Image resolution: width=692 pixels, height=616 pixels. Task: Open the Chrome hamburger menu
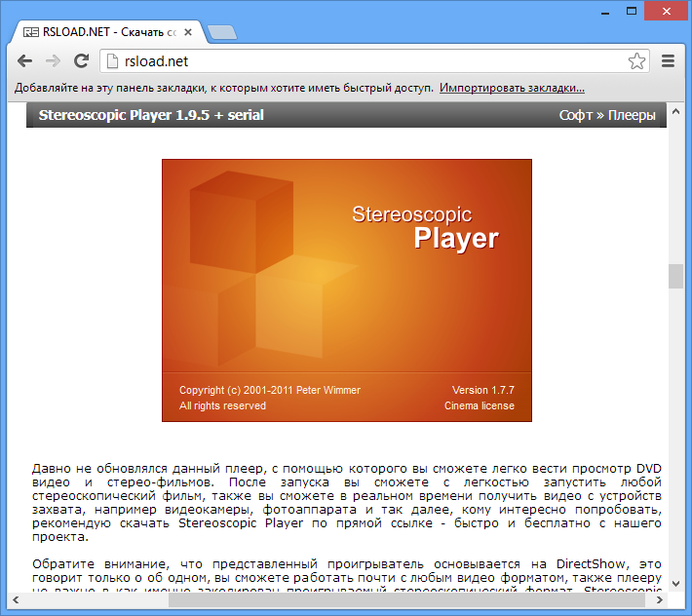669,60
